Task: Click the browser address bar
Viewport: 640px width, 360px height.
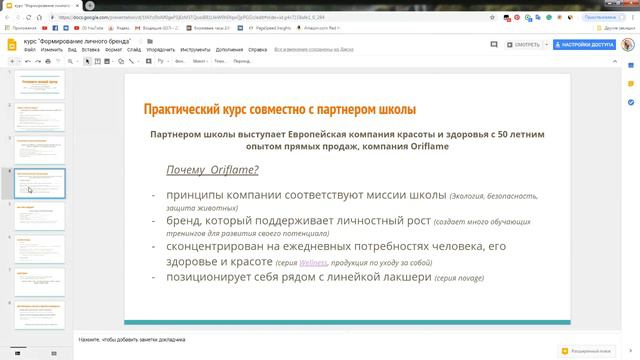Action: (x=269, y=18)
